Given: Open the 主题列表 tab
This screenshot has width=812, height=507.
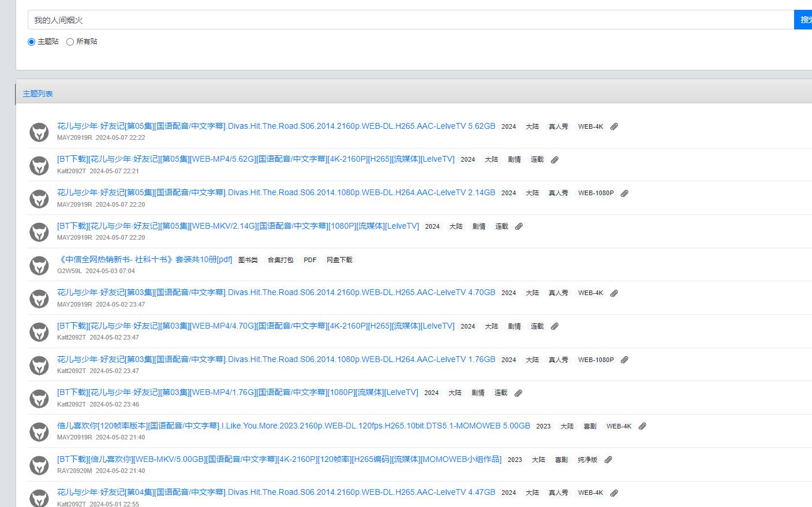Looking at the screenshot, I should coord(38,94).
